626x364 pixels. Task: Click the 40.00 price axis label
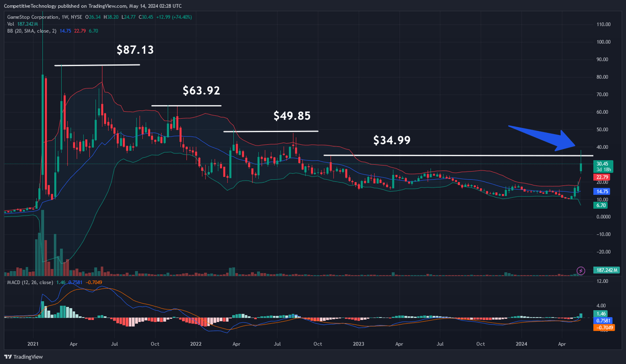coord(603,147)
